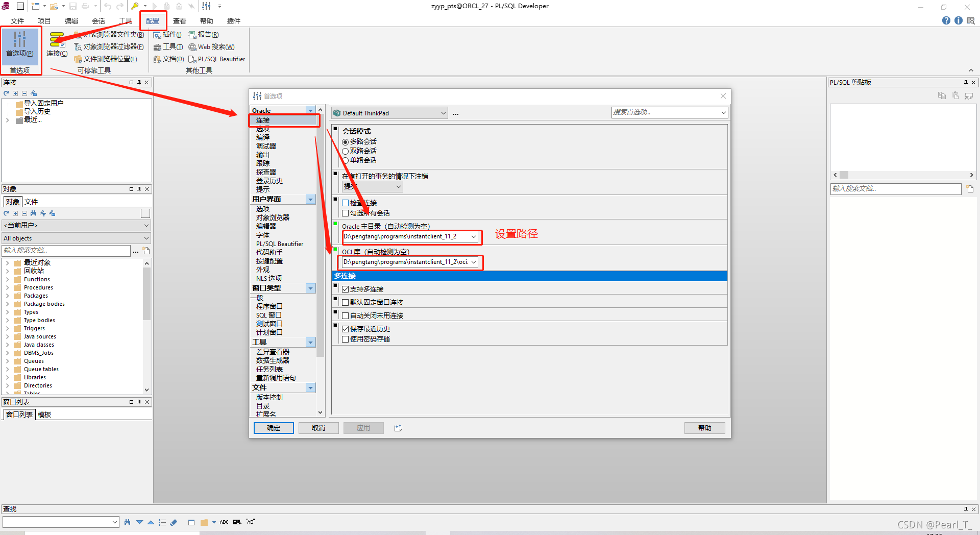Viewport: 980px width, 535px height.
Task: Click the new file icon in quick toolbar
Action: [x=35, y=6]
